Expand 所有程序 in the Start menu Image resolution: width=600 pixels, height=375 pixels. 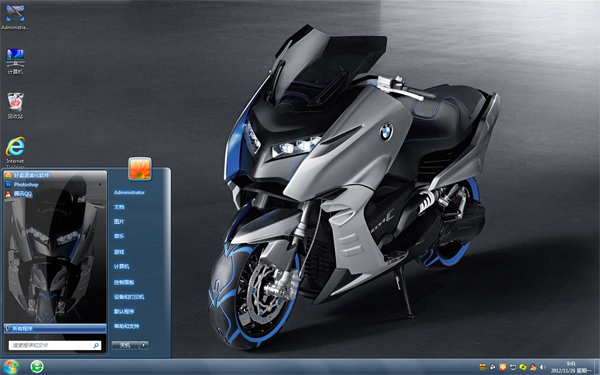click(55, 328)
